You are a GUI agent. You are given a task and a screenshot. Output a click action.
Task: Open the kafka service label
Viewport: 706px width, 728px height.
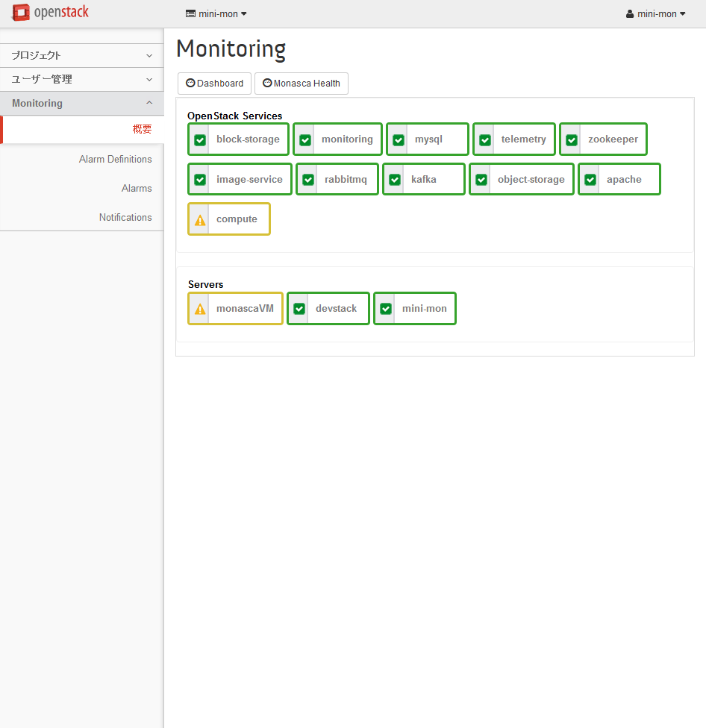(x=424, y=179)
